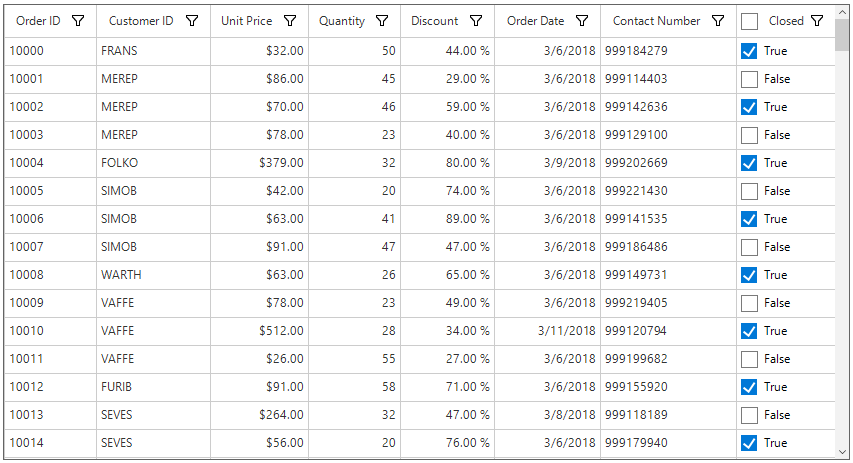Screen dimensions: 853x463
Task: Check Closed checkbox for order 10001
Action: click(x=749, y=79)
